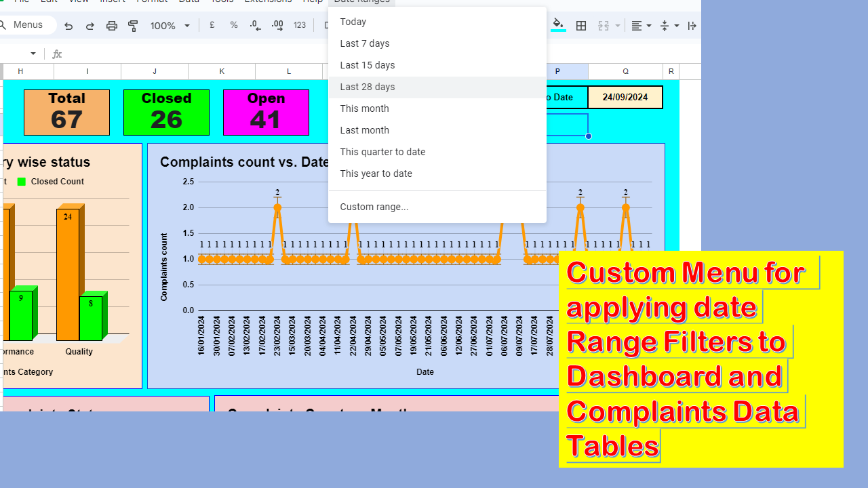Click the 'Complaints count vs. Date' chart title
Viewport: 868px width, 488px height.
click(245, 162)
